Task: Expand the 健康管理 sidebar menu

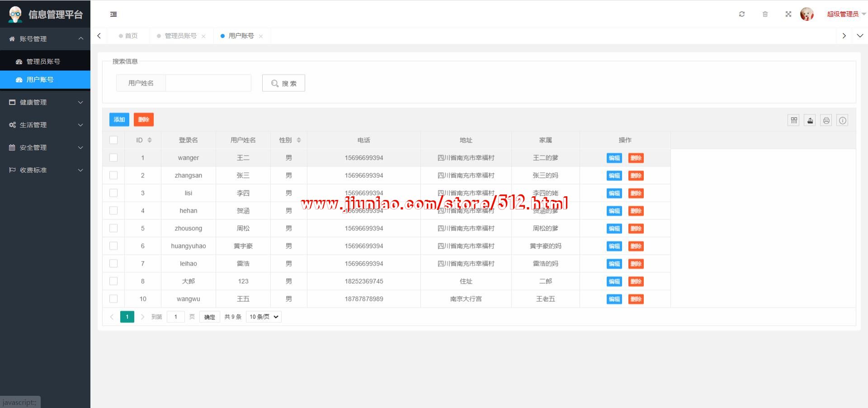Action: pyautogui.click(x=45, y=102)
